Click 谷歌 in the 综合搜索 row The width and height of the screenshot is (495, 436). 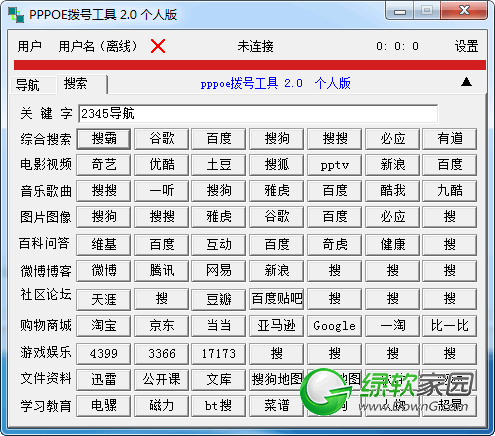(x=162, y=139)
